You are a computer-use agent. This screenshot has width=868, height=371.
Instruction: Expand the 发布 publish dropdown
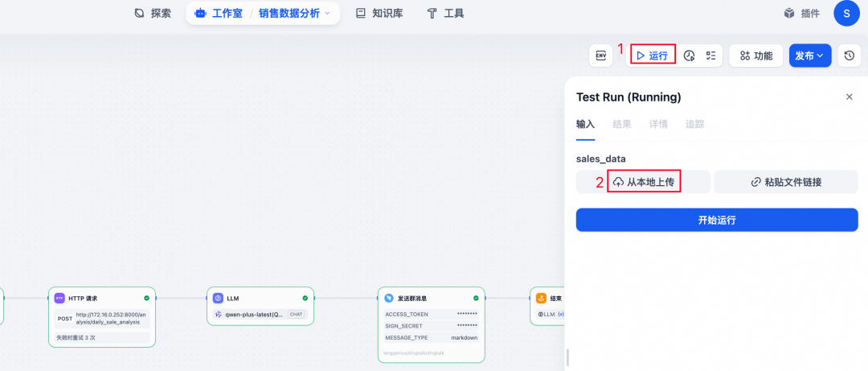pyautogui.click(x=810, y=56)
